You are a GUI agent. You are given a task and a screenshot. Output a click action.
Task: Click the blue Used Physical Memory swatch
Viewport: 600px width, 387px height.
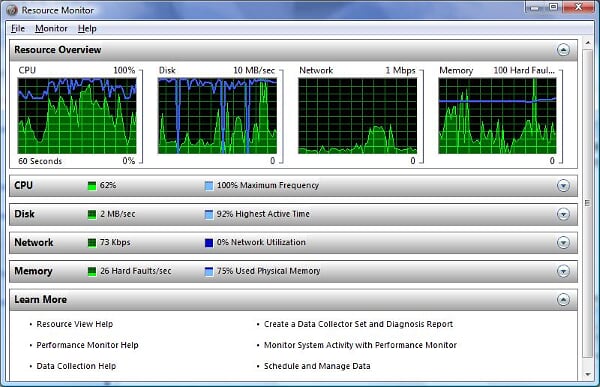coord(209,271)
